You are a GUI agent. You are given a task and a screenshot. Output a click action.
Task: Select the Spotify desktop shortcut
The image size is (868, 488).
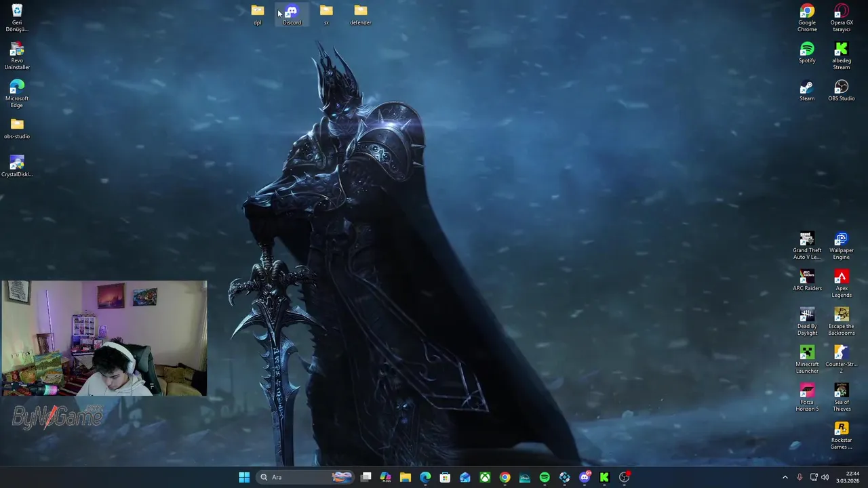click(x=807, y=52)
